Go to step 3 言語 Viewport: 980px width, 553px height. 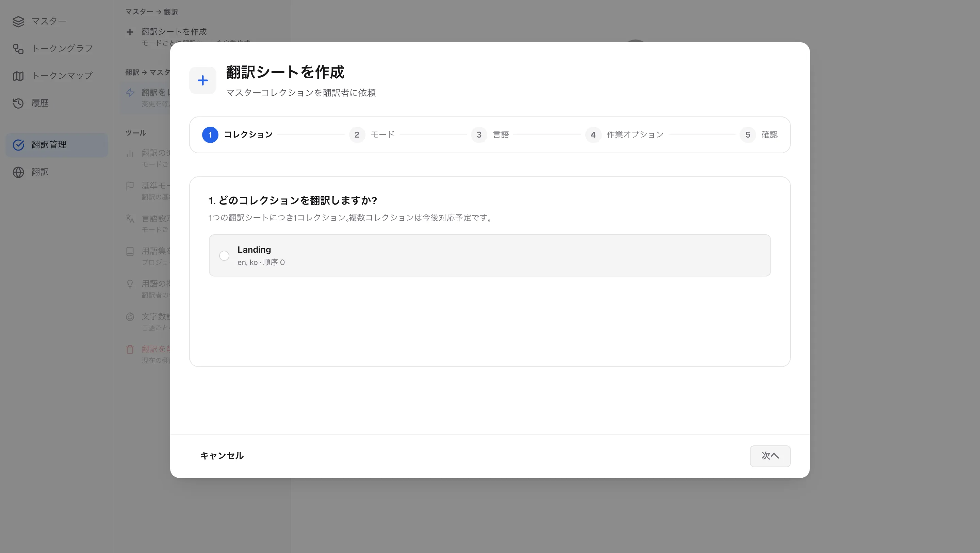pyautogui.click(x=490, y=135)
